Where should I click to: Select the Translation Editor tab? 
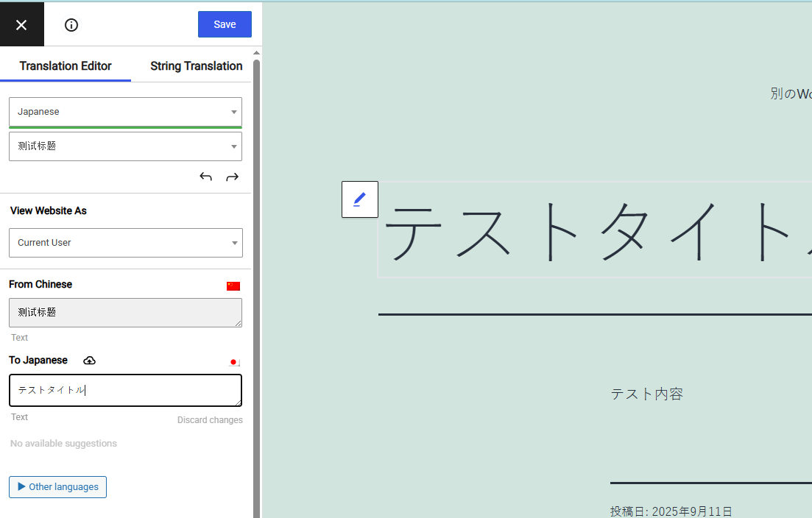(x=66, y=66)
